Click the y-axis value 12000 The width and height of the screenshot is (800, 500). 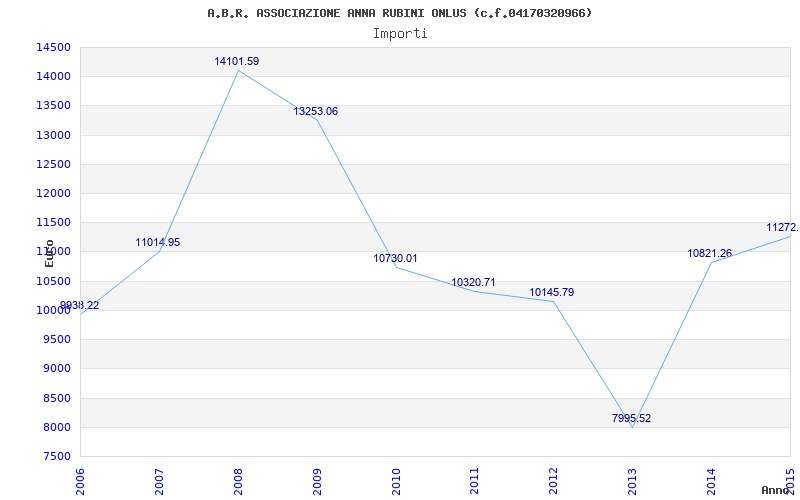click(53, 193)
